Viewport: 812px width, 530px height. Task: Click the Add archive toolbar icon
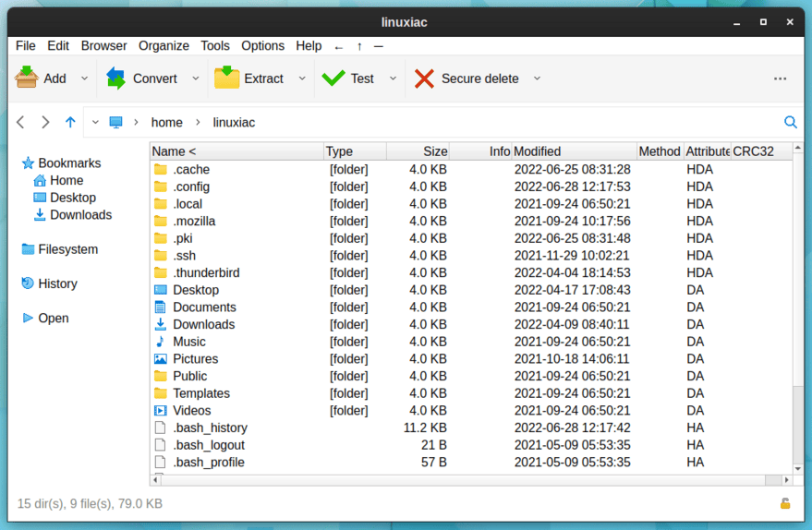point(27,78)
